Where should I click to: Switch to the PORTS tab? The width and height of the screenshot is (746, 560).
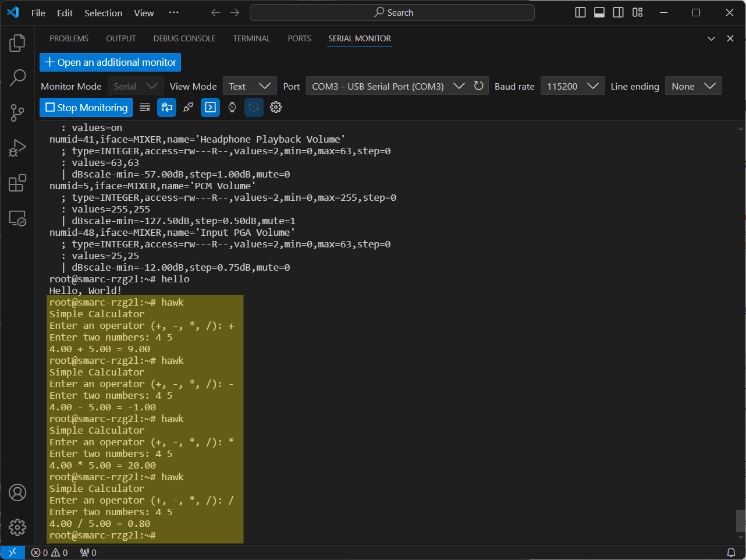click(x=299, y=38)
